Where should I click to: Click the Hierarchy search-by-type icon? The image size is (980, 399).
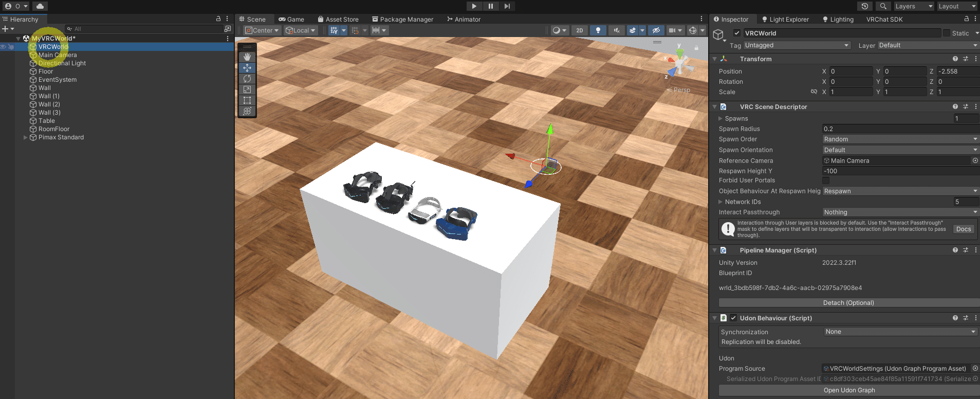point(228,29)
